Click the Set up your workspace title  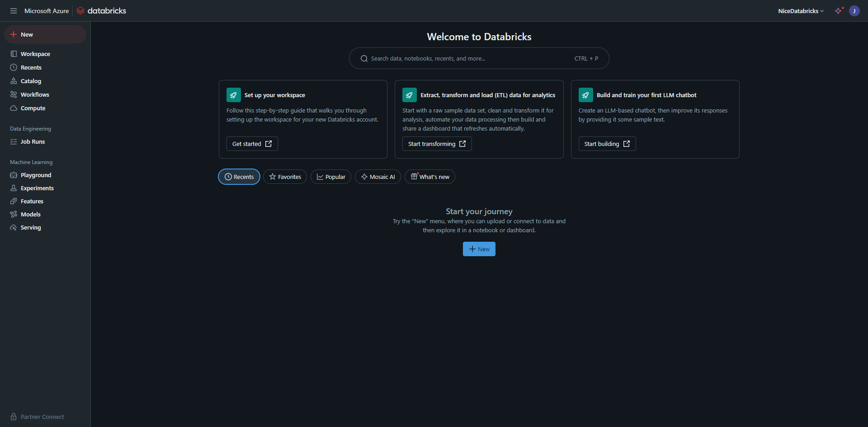pyautogui.click(x=275, y=95)
